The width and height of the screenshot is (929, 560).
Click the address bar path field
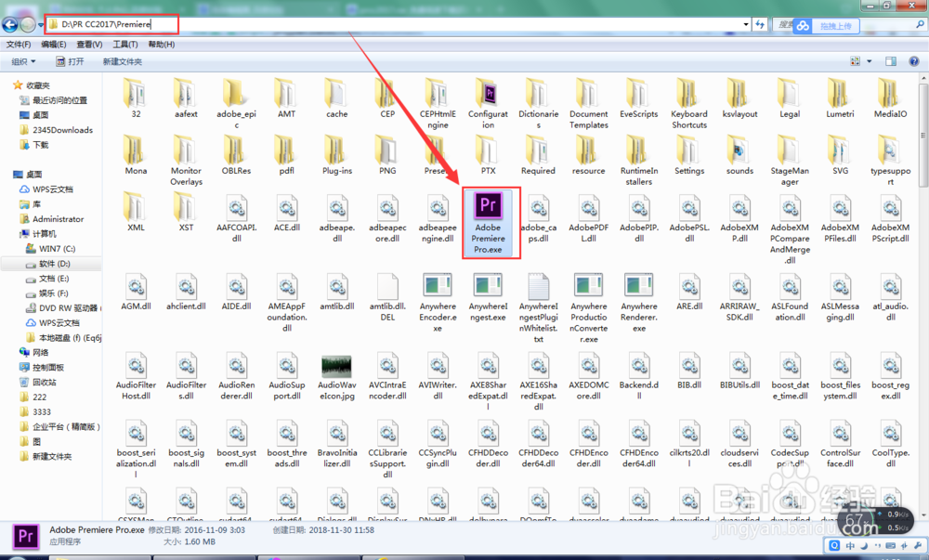click(x=393, y=24)
